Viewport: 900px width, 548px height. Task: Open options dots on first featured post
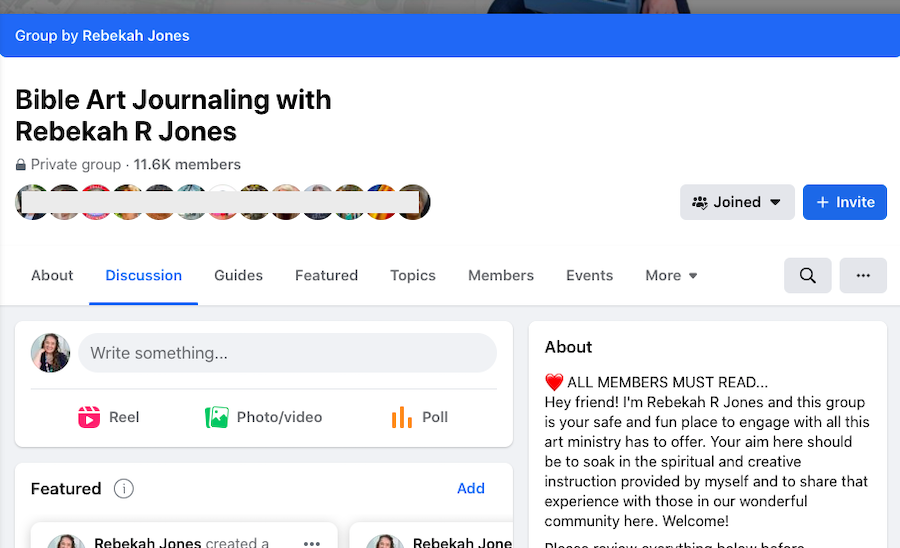[312, 543]
